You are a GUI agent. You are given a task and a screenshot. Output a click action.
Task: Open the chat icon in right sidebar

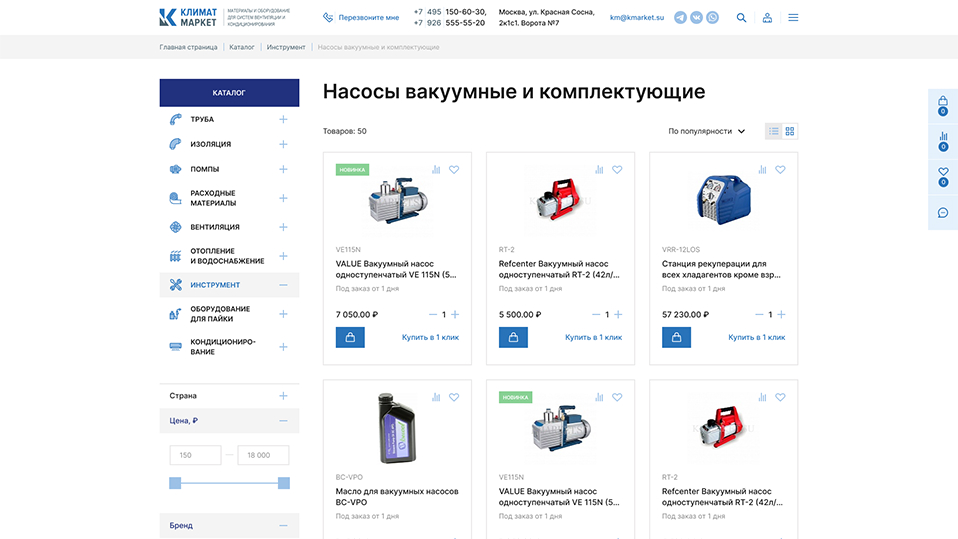(942, 212)
